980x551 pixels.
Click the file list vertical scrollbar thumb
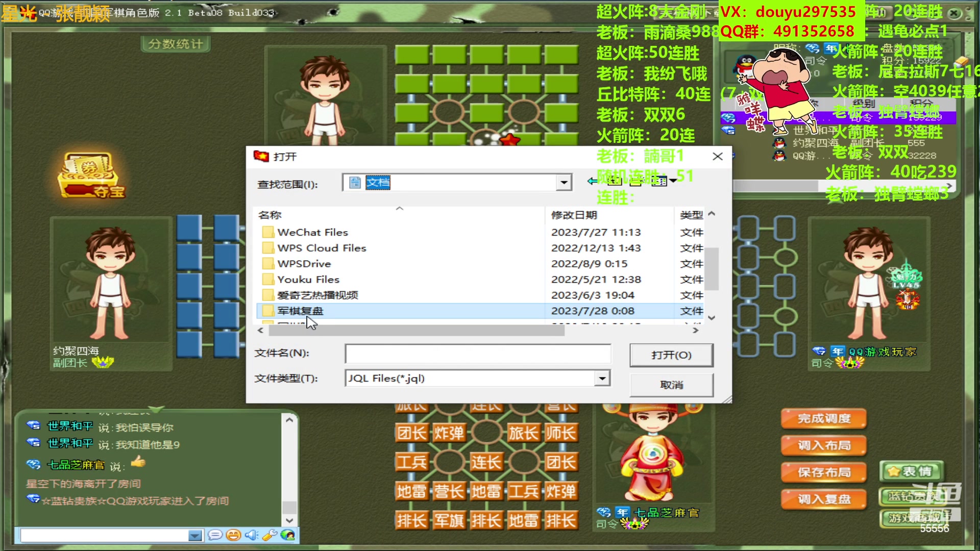click(x=712, y=269)
